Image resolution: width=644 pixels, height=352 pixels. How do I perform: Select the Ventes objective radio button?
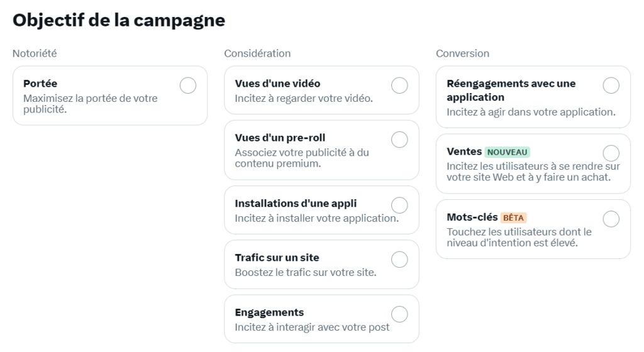tap(611, 153)
